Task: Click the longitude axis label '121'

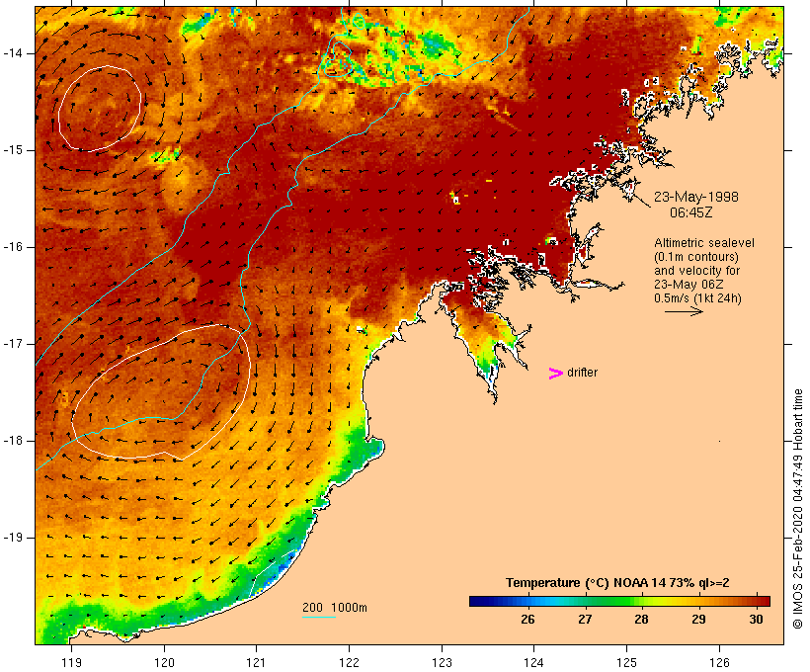Action: pyautogui.click(x=256, y=662)
